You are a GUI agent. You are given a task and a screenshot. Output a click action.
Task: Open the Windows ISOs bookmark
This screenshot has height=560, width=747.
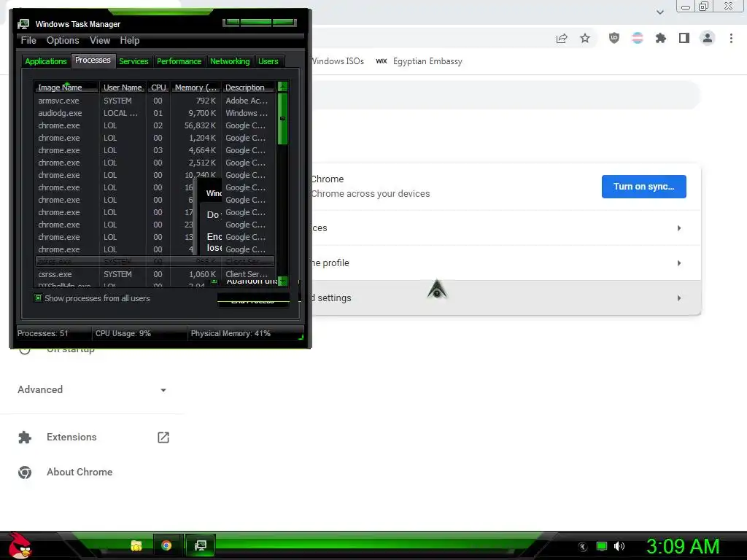point(338,61)
